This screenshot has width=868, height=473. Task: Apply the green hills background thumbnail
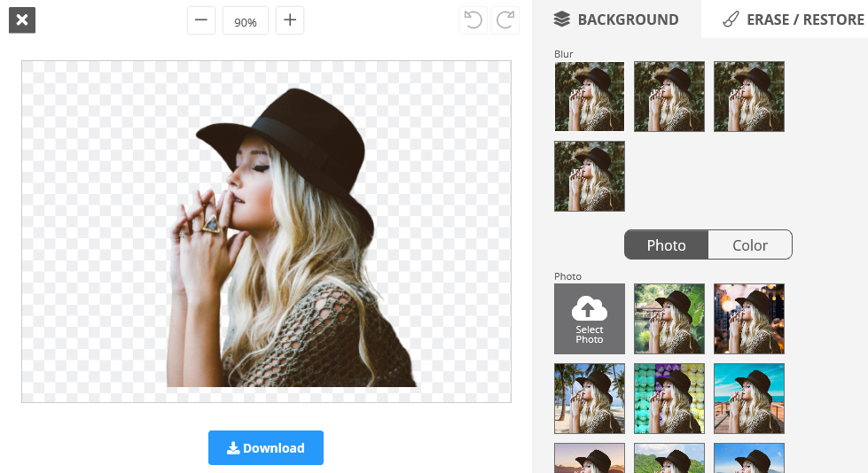(669, 458)
